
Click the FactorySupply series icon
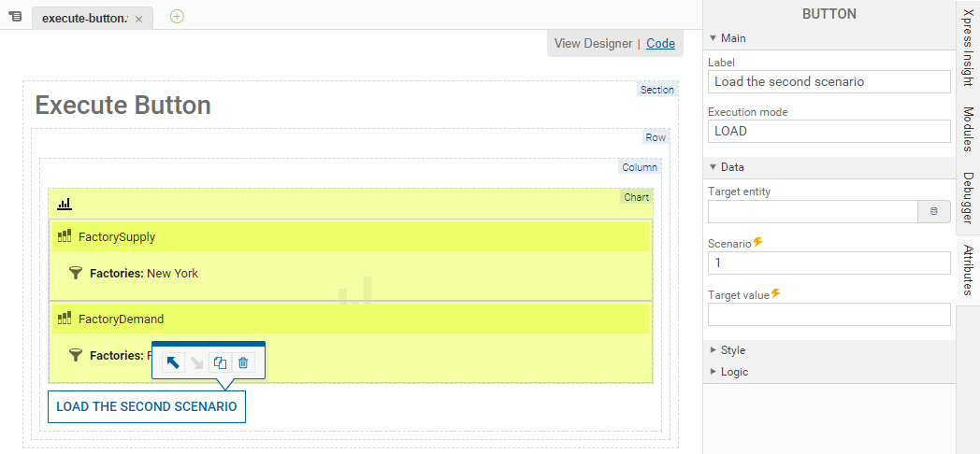65,236
